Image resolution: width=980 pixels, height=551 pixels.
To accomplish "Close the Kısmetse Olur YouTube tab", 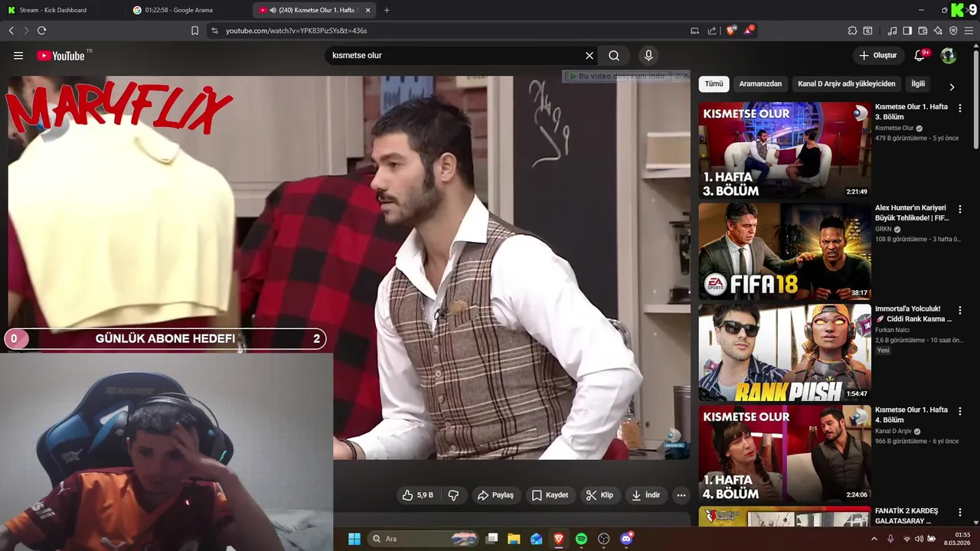I will coord(368,10).
